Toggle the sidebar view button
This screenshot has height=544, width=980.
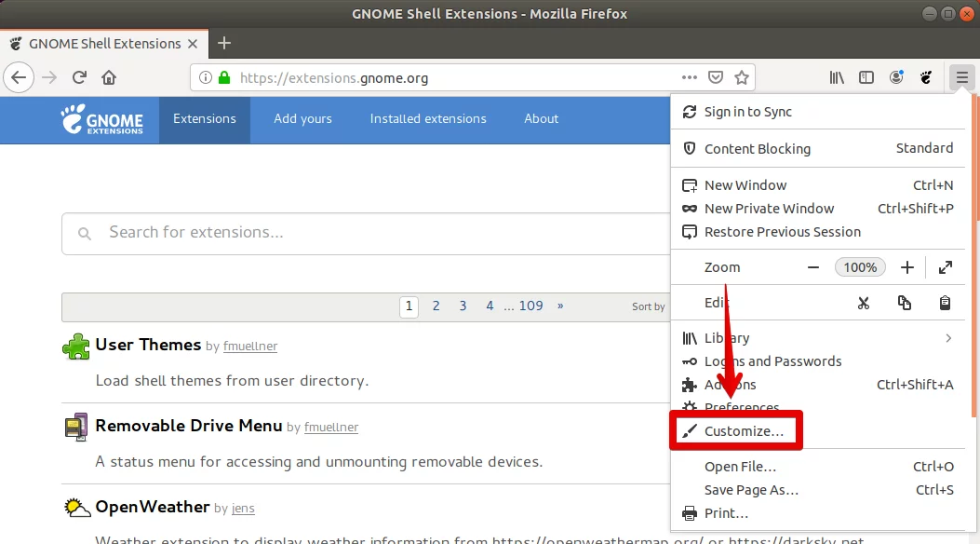pos(866,77)
